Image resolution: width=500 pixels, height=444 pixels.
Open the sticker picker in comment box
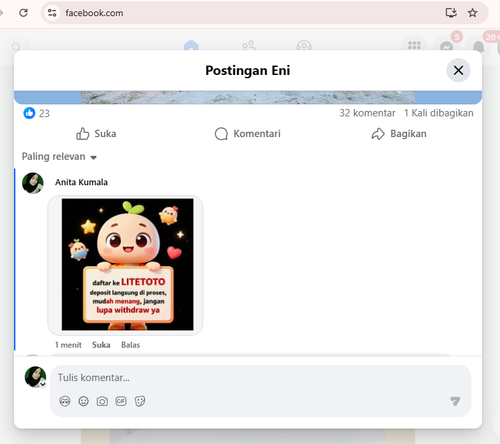[140, 401]
